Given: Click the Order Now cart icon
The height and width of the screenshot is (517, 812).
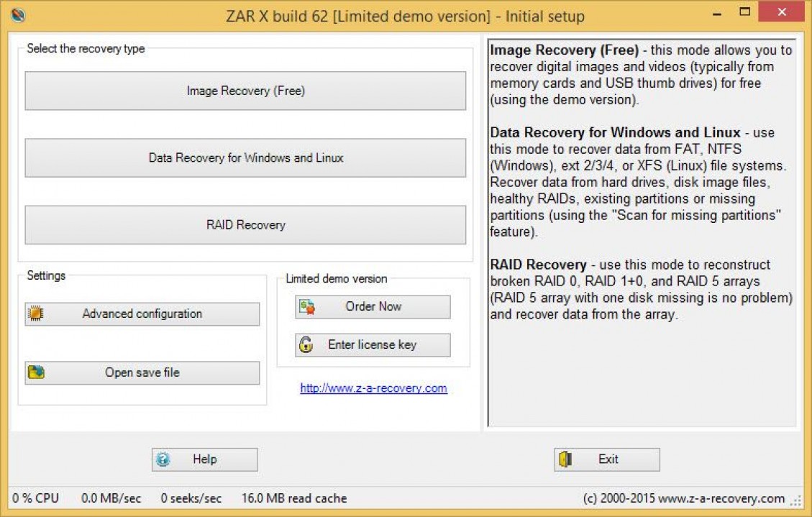Looking at the screenshot, I should pos(306,307).
